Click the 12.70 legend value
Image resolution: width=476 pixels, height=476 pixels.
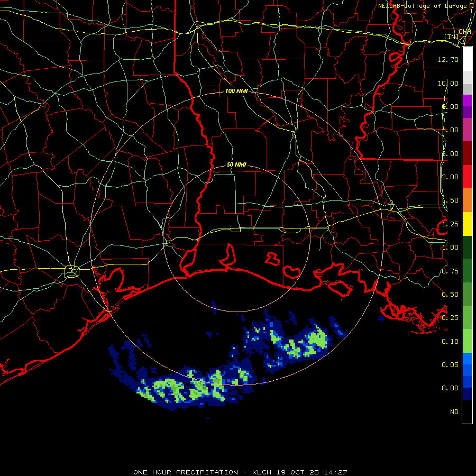(x=448, y=59)
